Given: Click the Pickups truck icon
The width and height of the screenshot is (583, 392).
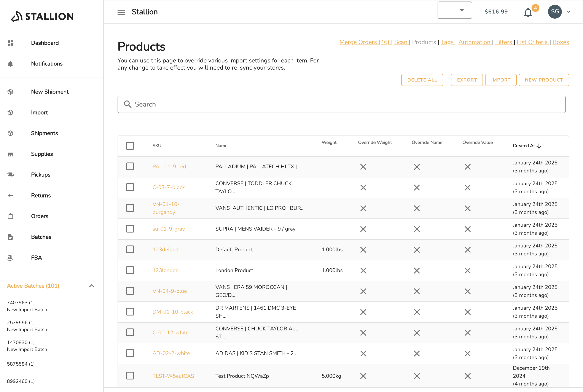Looking at the screenshot, I should pos(10,175).
